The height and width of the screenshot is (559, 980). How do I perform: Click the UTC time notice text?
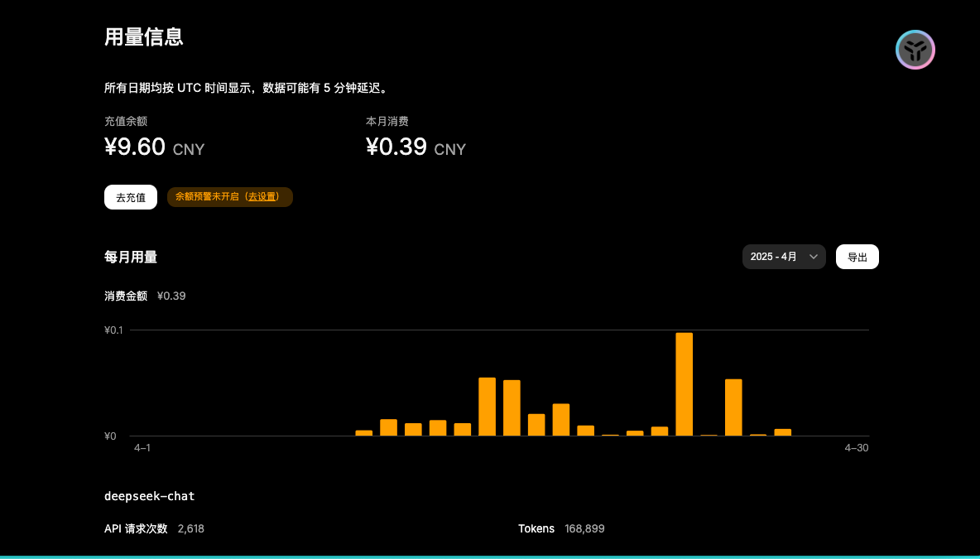247,88
